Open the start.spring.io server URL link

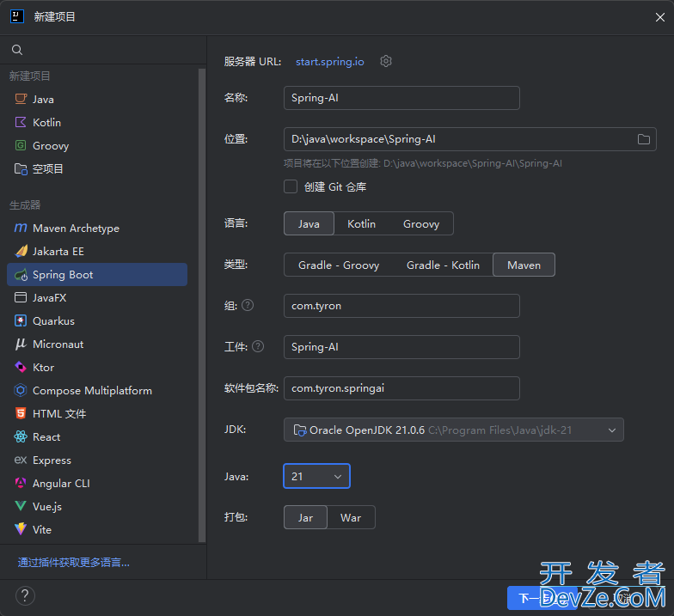click(330, 62)
